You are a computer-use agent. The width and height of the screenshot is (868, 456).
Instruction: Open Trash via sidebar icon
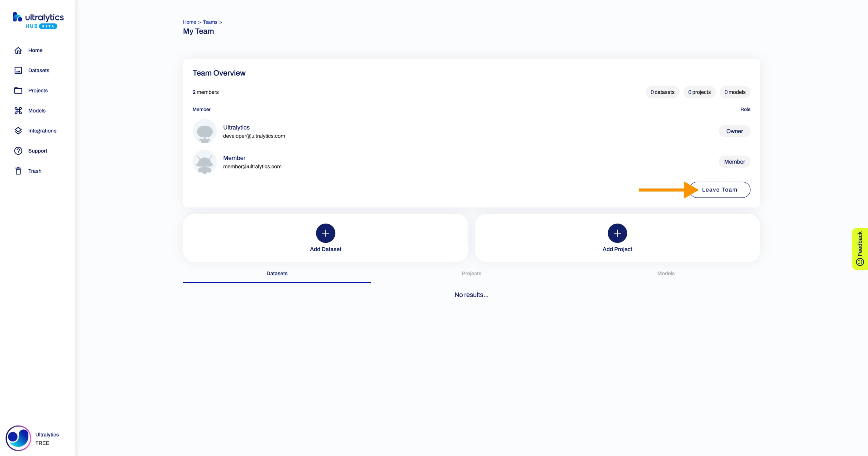(x=18, y=171)
